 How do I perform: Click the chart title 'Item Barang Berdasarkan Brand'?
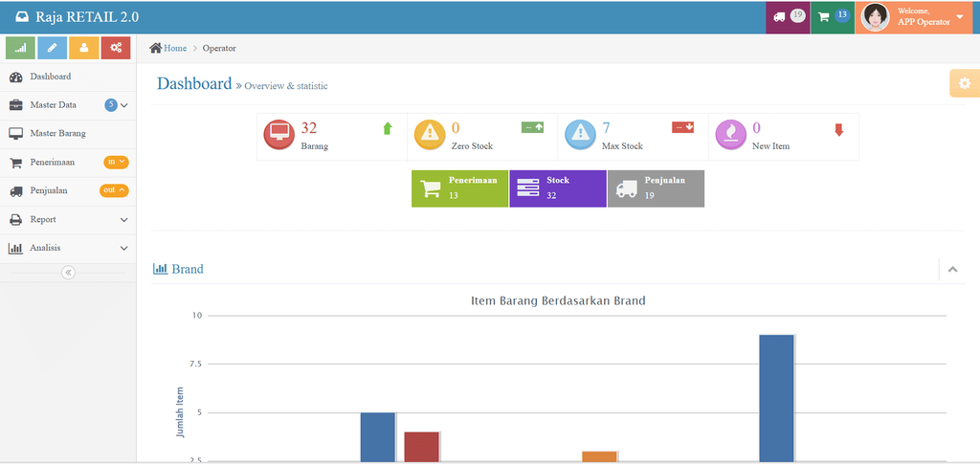pyautogui.click(x=558, y=301)
